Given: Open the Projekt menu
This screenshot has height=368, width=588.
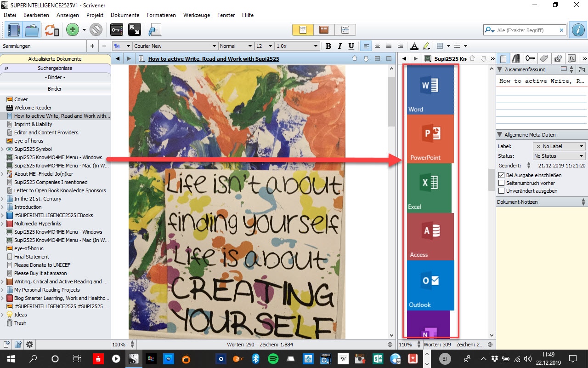Looking at the screenshot, I should click(x=95, y=15).
